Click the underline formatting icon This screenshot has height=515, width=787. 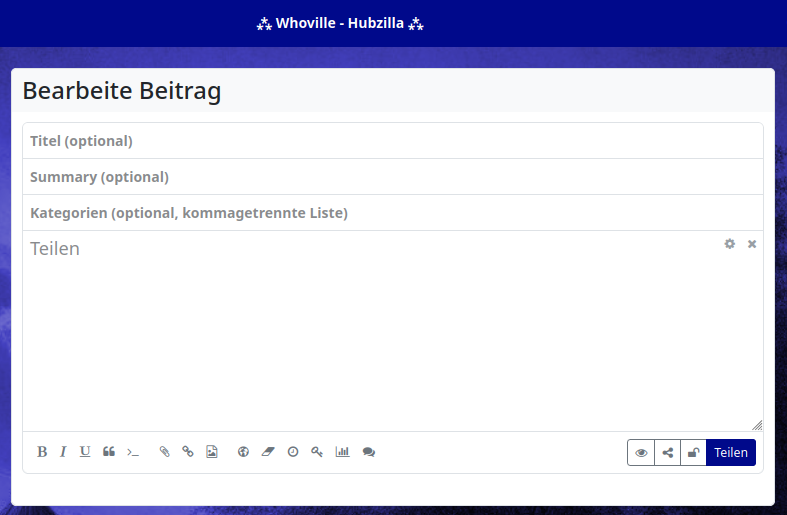[85, 452]
